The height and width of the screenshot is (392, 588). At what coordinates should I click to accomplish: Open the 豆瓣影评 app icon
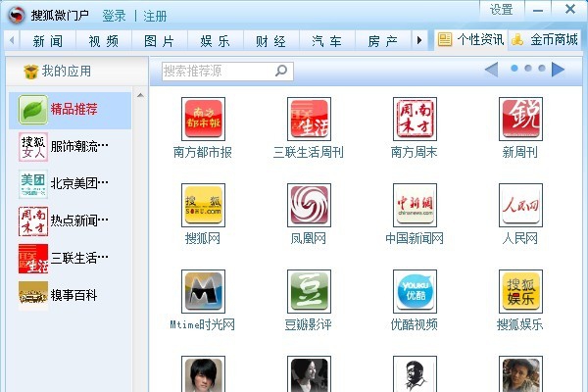pyautogui.click(x=309, y=291)
